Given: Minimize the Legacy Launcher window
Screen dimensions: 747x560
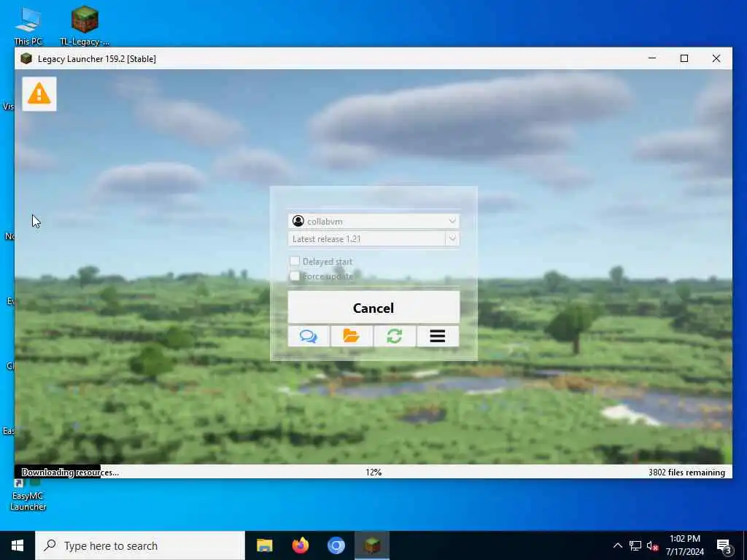Looking at the screenshot, I should 652,58.
